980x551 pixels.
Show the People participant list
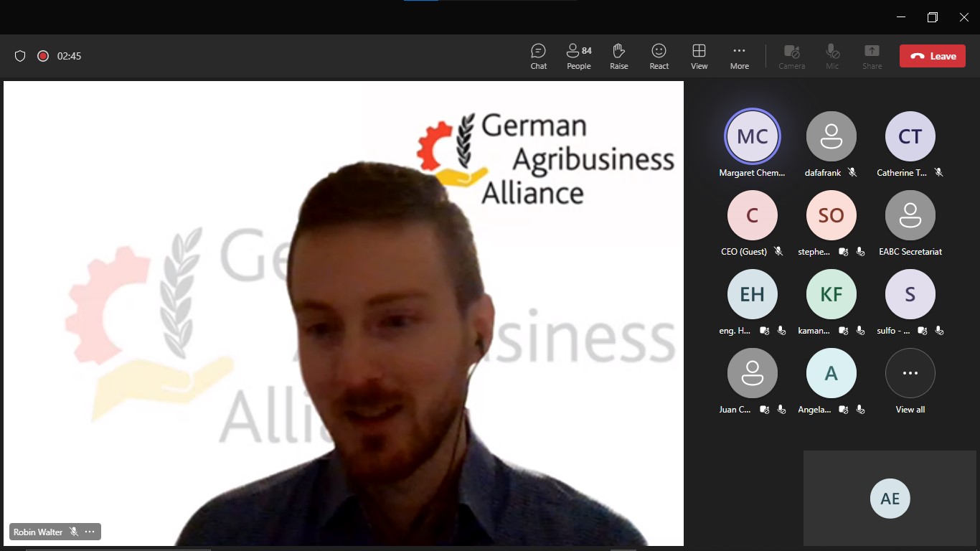coord(578,56)
